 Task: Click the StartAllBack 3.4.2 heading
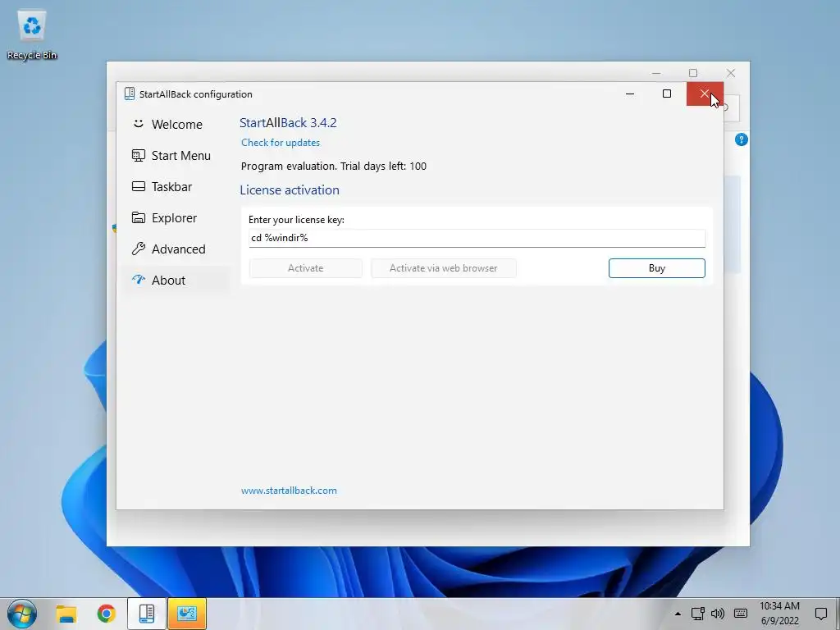[288, 123]
